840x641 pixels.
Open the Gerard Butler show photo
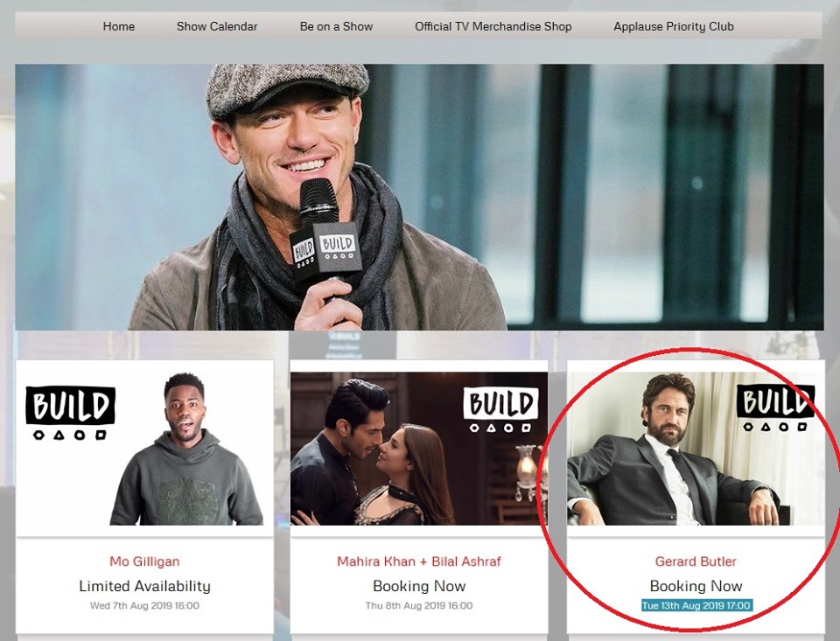pos(665,463)
